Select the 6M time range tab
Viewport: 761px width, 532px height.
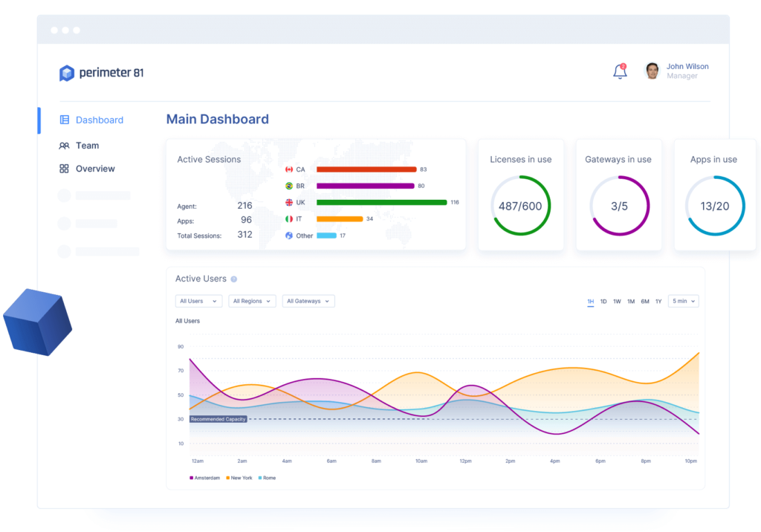coord(644,301)
